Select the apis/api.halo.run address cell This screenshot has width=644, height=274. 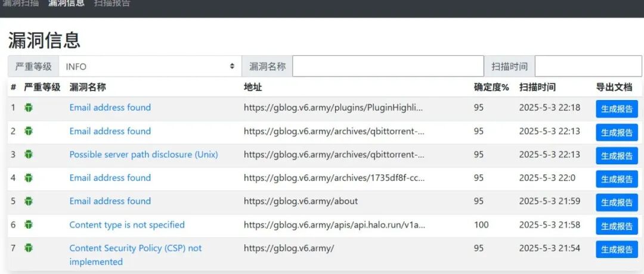point(335,225)
